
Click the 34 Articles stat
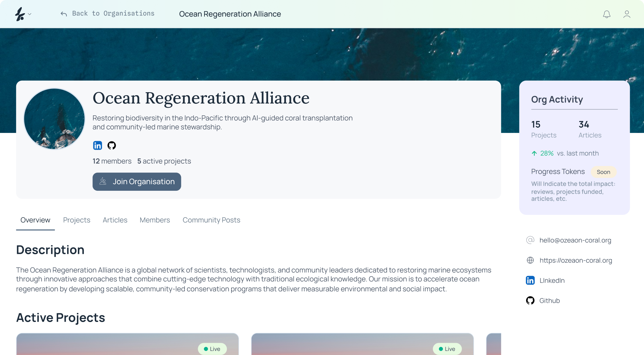590,129
